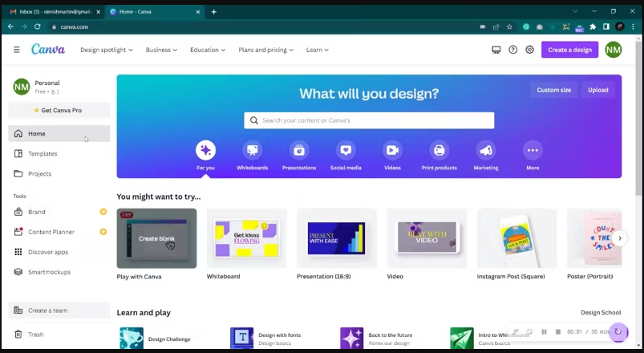The height and width of the screenshot is (353, 644).
Task: Open Smartmockups in sidebar
Action: [59, 272]
